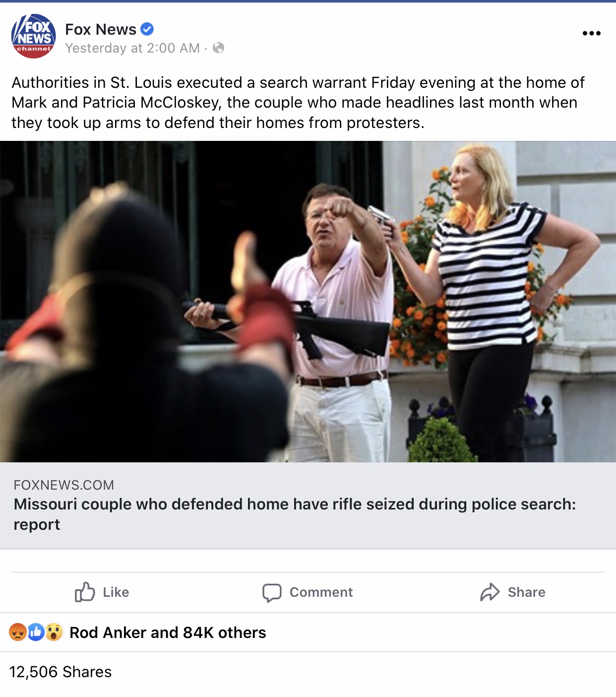The image size is (616, 697).
Task: Click the thumbs-up Like icon
Action: tap(85, 592)
